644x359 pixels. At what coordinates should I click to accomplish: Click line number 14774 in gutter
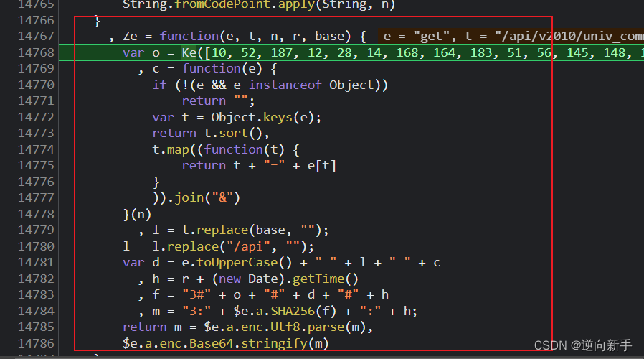[36, 149]
